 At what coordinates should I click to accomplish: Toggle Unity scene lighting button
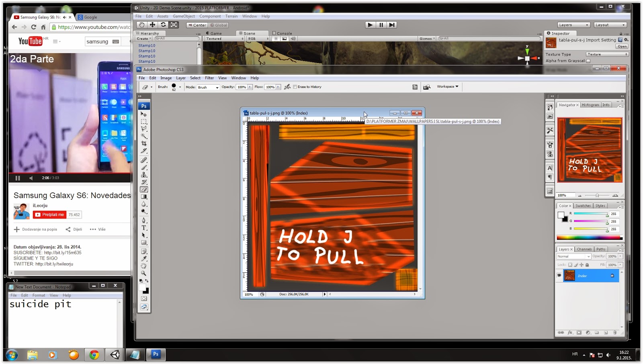276,39
